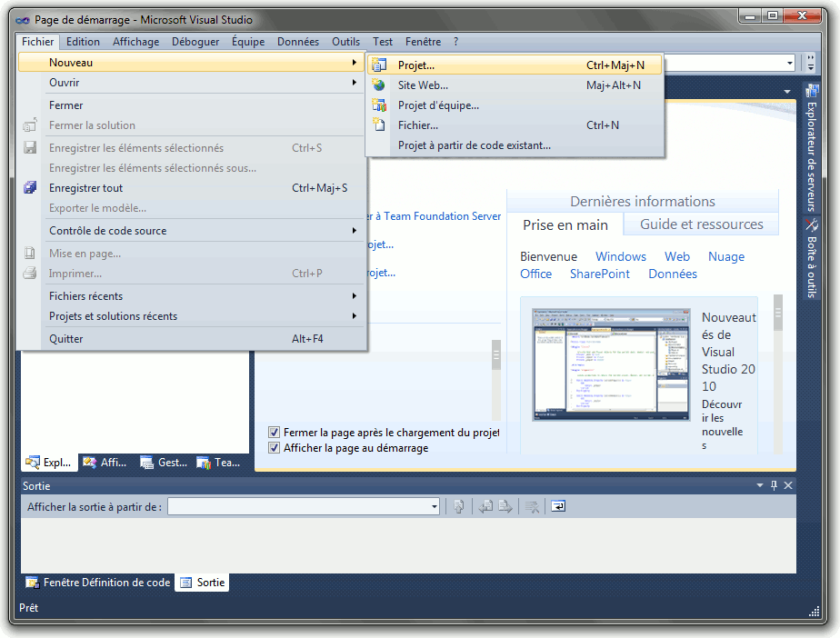Click the Visual Studio 2010 screenshot thumbnail
Screen dimensions: 840x638
pos(611,364)
